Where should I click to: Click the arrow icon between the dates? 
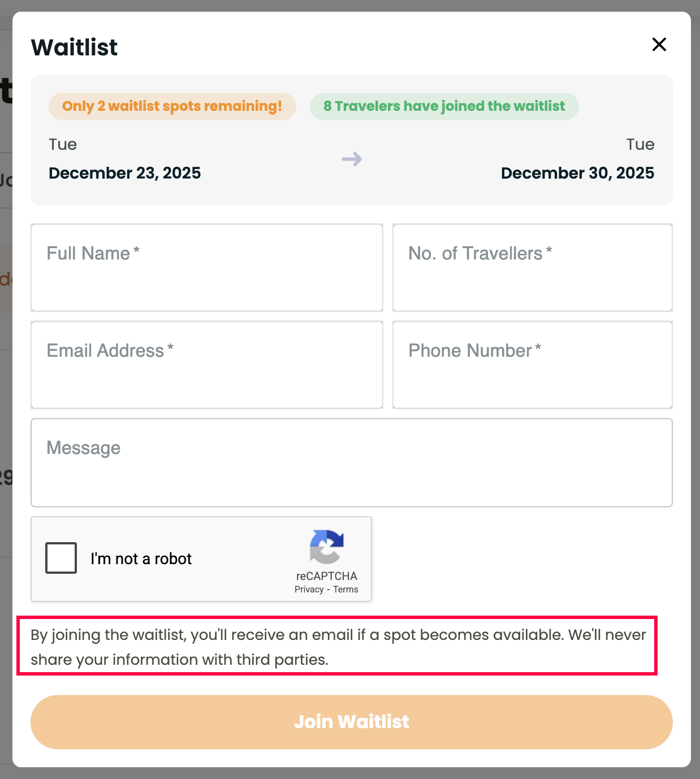click(351, 159)
